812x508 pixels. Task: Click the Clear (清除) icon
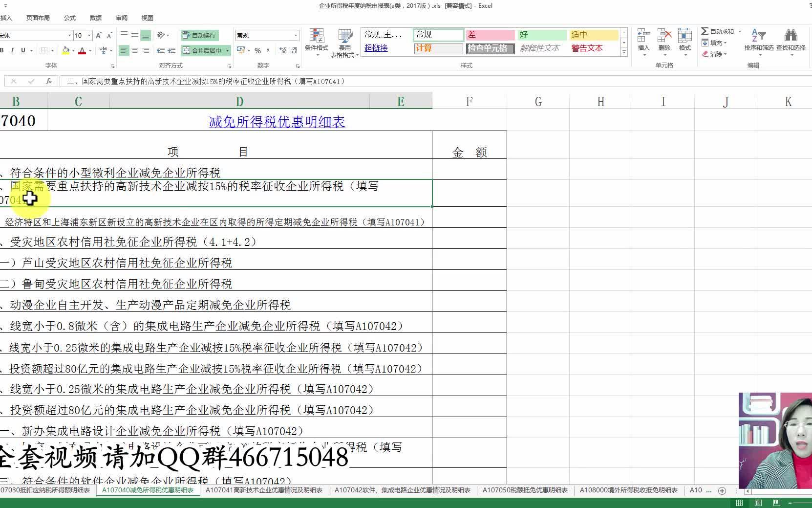coord(717,54)
